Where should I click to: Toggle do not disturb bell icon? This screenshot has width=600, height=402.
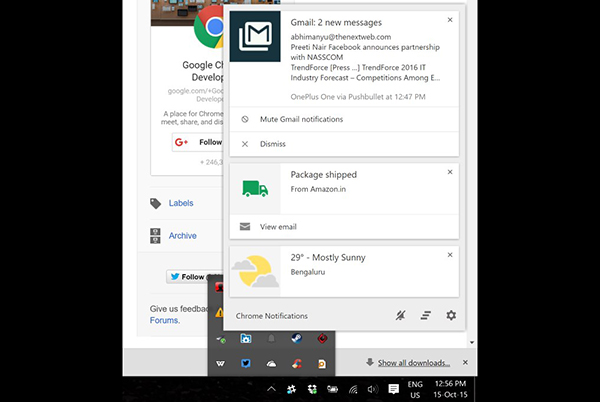(x=401, y=316)
